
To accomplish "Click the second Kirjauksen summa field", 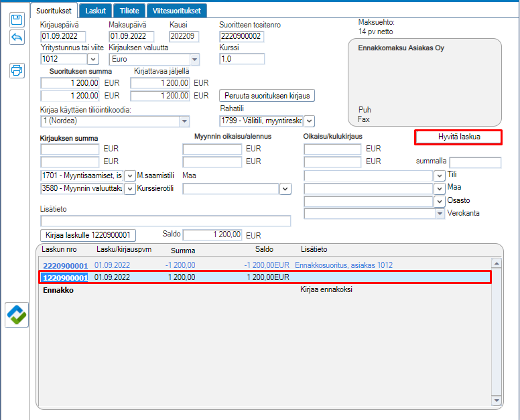I will (70, 161).
